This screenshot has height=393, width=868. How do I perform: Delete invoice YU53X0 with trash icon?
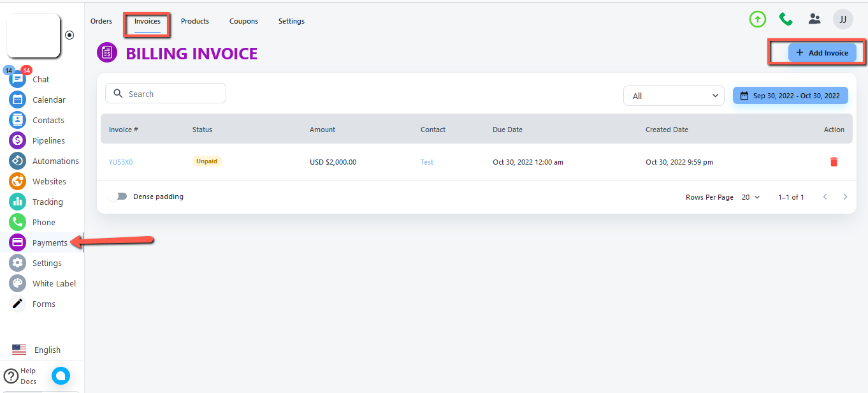(x=834, y=162)
